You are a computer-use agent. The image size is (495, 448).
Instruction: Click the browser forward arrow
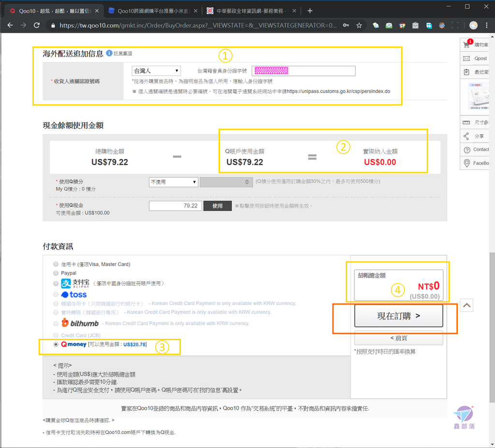coord(24,25)
